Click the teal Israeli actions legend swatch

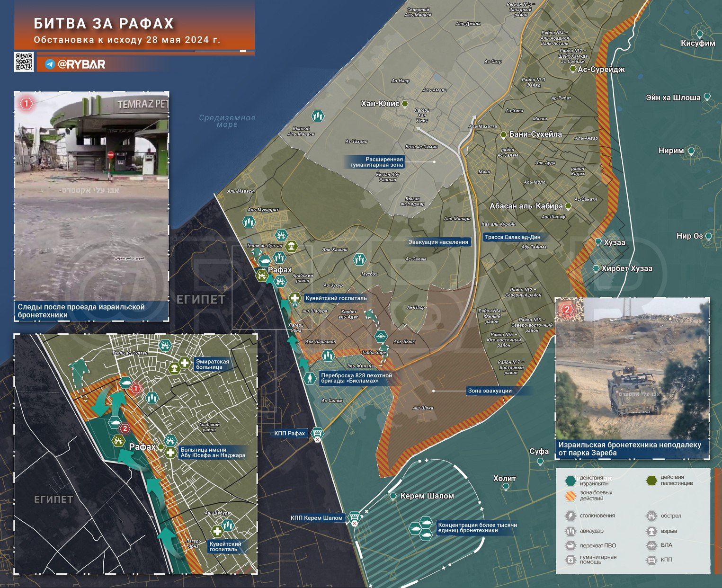coord(570,481)
